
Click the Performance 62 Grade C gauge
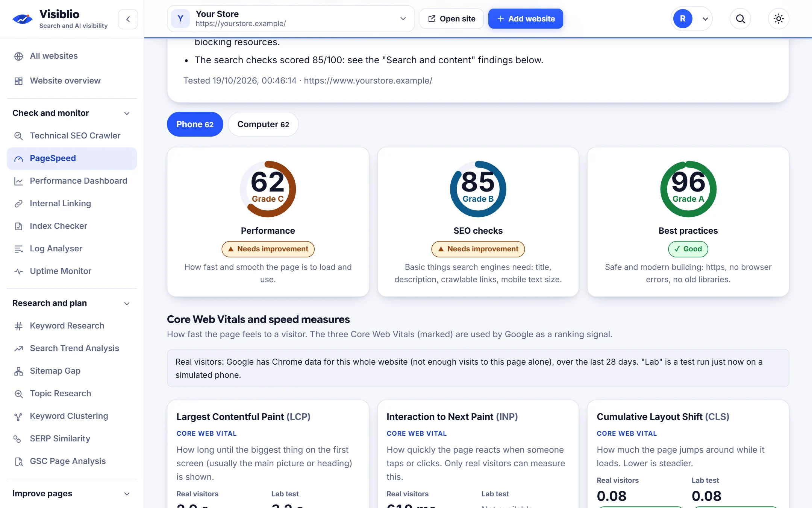click(268, 189)
